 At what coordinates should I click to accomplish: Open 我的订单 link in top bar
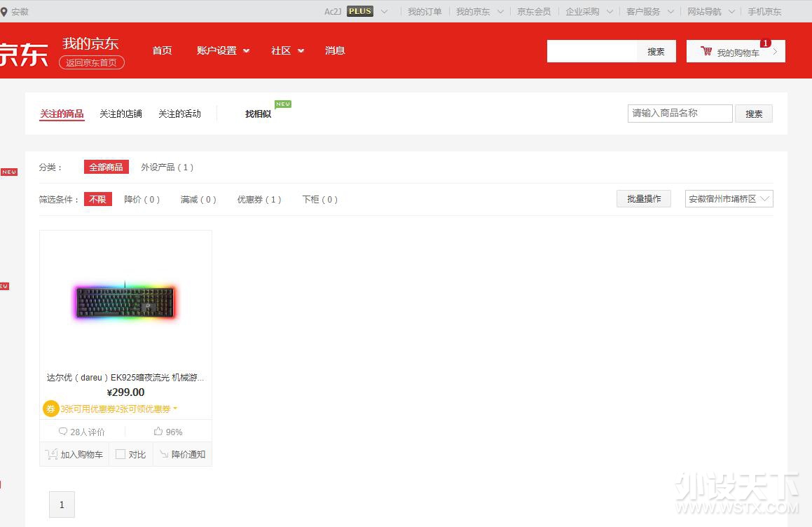pyautogui.click(x=425, y=11)
